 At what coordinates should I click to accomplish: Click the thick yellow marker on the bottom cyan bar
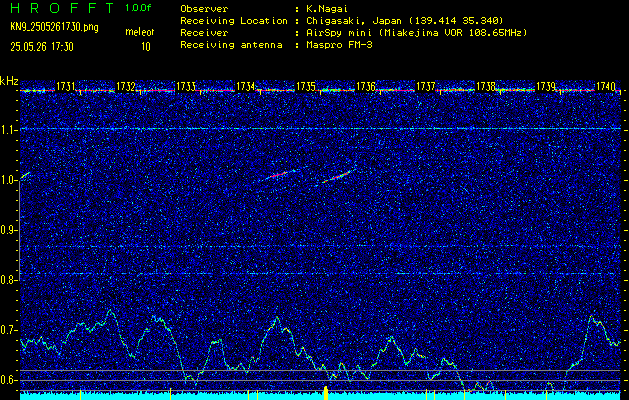pos(326,393)
